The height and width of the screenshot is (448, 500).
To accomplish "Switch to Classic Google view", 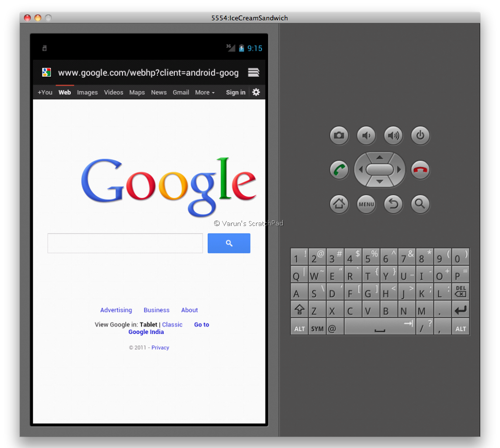I will pyautogui.click(x=172, y=325).
